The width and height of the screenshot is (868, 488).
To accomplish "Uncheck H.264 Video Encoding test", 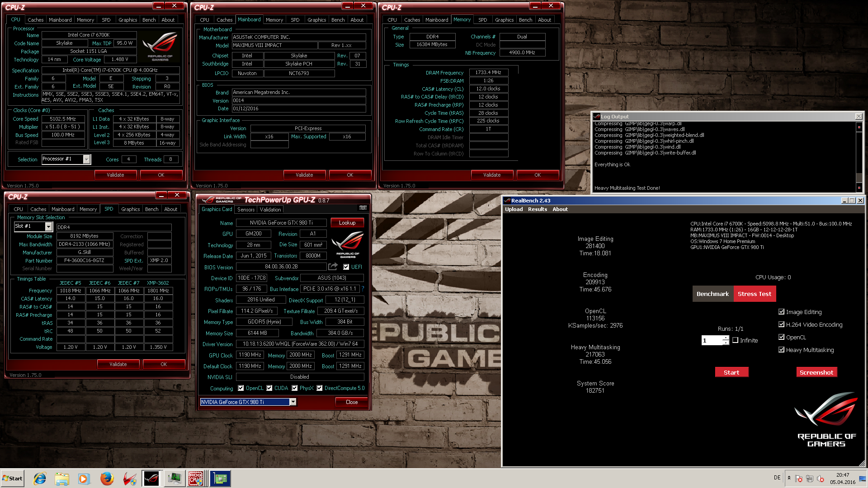I will (781, 324).
